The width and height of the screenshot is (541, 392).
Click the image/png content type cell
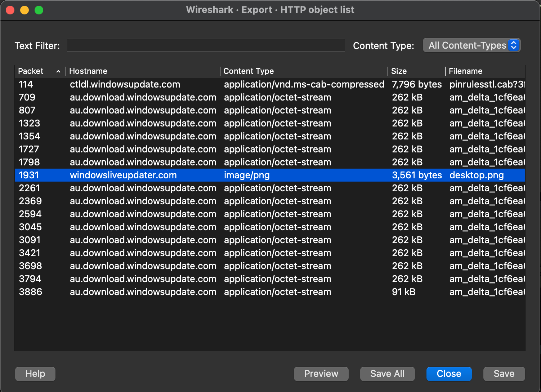click(x=247, y=175)
